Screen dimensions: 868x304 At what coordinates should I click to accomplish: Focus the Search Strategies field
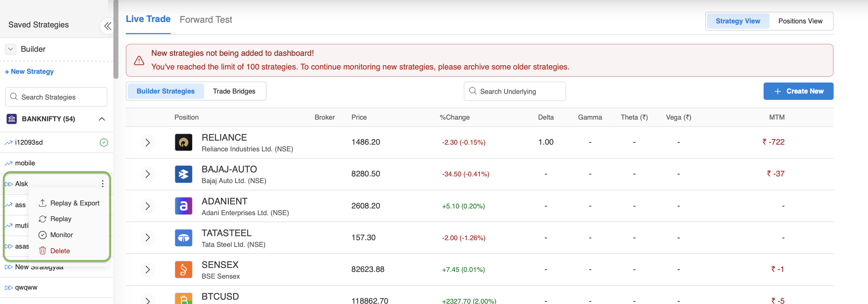56,97
